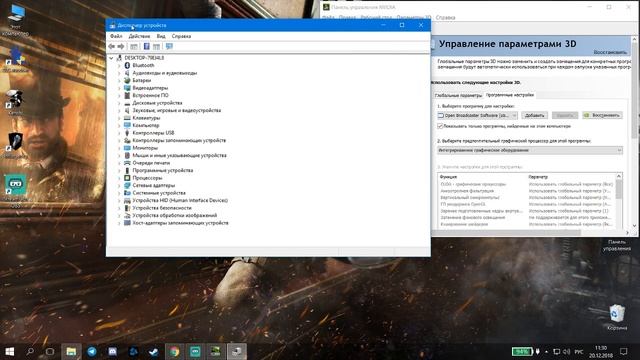This screenshot has width=640, height=360.
Task: Click the Батареи category icon
Action: tap(127, 80)
